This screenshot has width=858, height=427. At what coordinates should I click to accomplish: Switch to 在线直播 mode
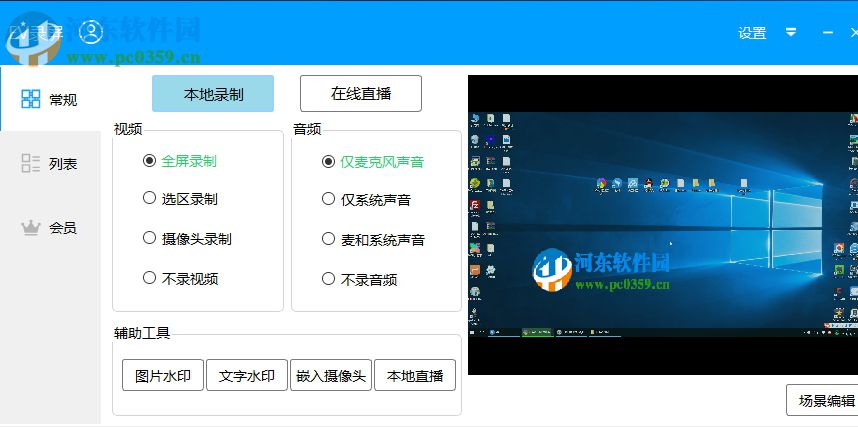[361, 94]
